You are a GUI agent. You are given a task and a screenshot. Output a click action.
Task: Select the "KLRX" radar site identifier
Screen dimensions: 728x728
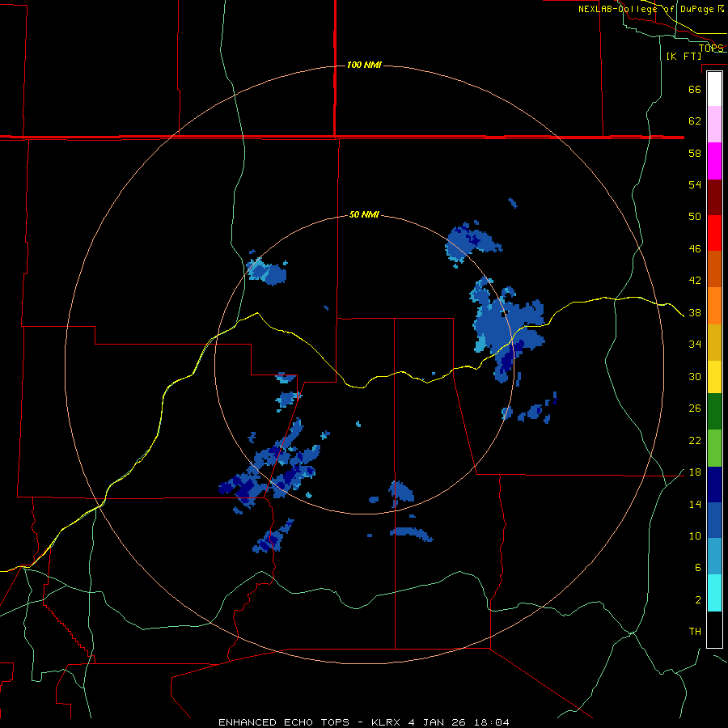387,722
